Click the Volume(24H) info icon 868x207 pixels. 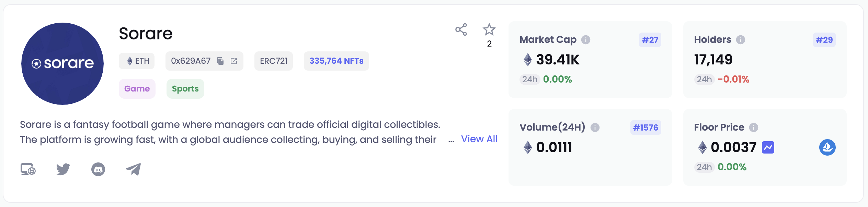click(x=595, y=127)
